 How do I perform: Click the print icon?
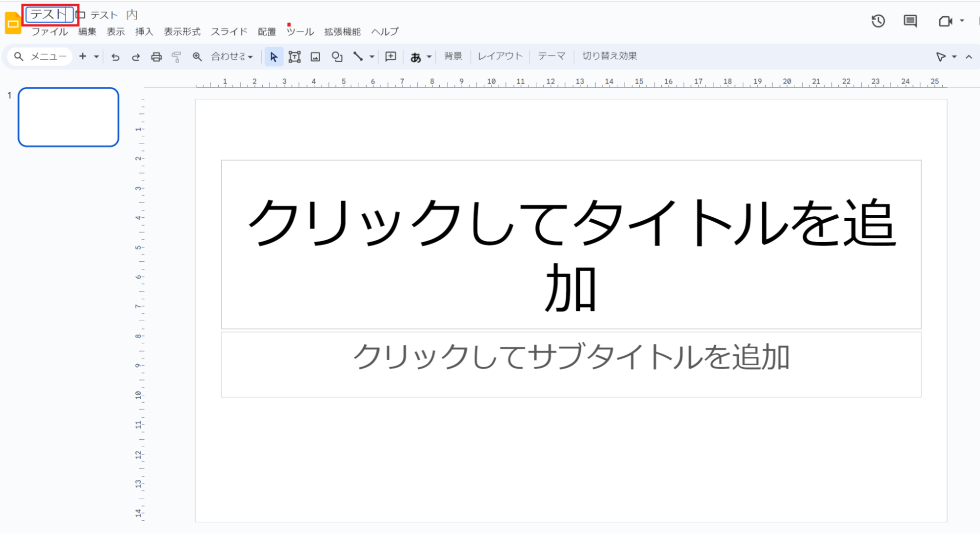click(x=156, y=57)
